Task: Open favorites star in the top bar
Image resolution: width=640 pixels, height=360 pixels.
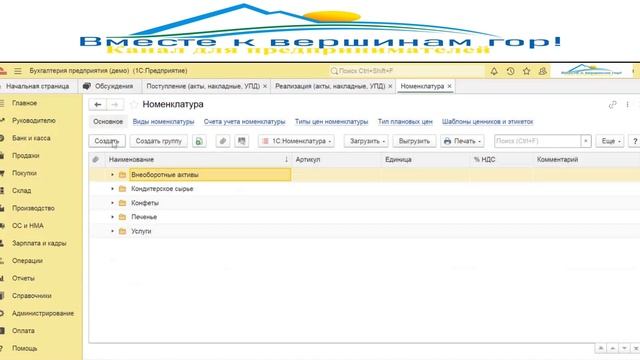Action: (527, 71)
